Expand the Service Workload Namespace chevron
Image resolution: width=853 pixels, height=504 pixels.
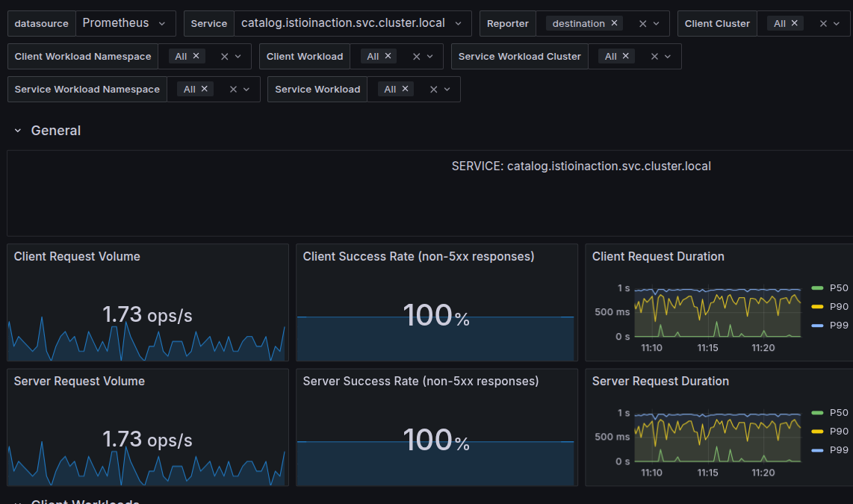pyautogui.click(x=246, y=89)
